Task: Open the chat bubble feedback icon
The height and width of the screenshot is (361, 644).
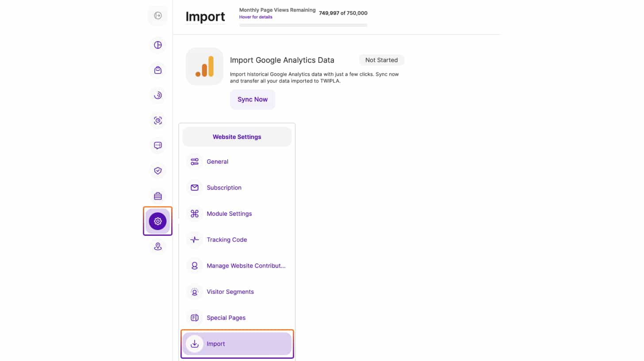Action: [158, 146]
